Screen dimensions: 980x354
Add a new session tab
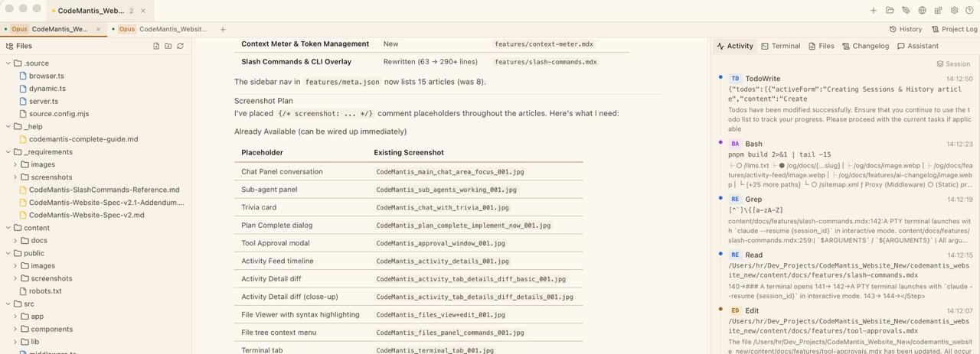[x=223, y=29]
